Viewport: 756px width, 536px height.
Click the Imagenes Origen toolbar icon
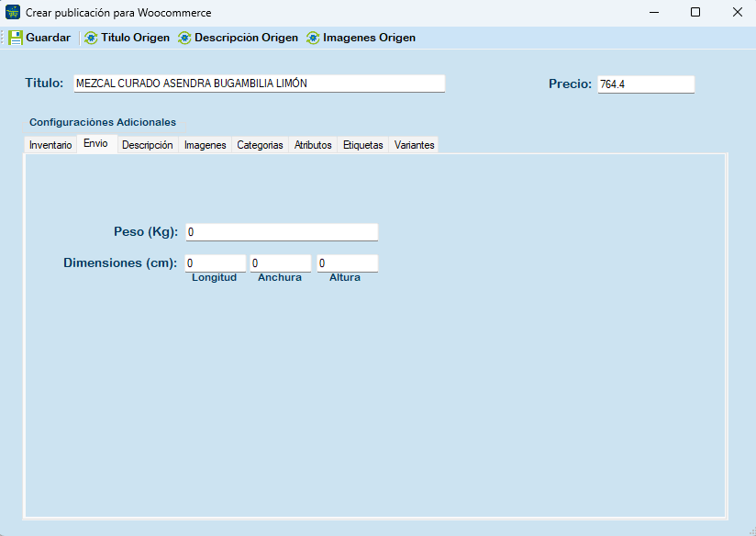pyautogui.click(x=313, y=38)
